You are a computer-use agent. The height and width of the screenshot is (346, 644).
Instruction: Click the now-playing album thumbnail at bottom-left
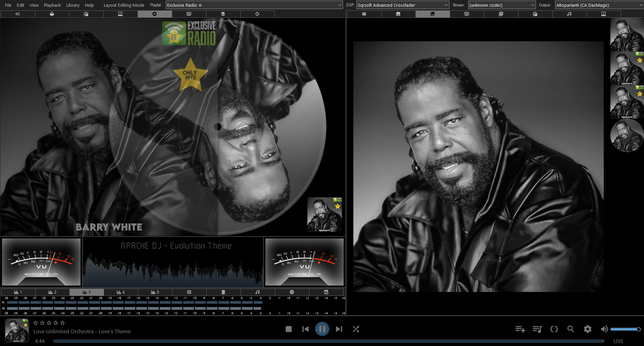(17, 331)
